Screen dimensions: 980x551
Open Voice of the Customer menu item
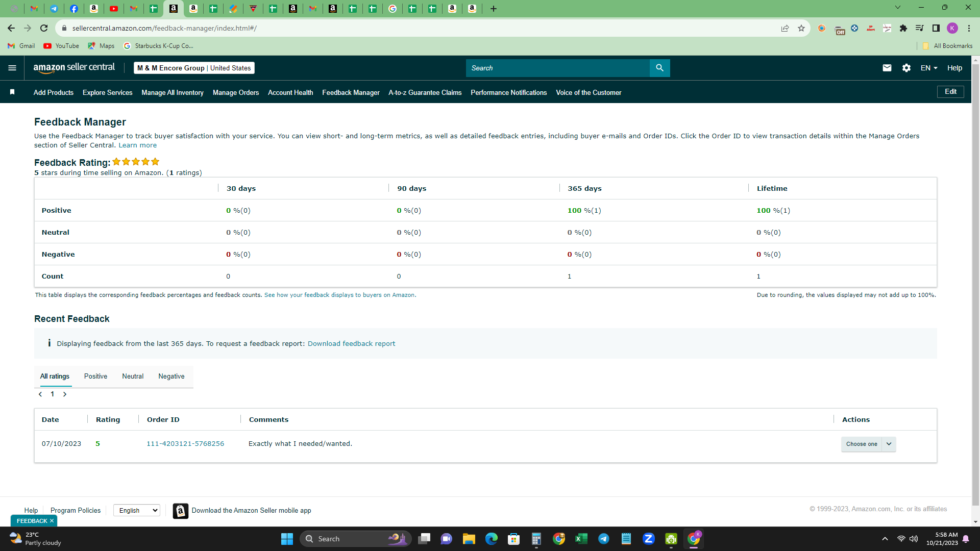pyautogui.click(x=589, y=92)
